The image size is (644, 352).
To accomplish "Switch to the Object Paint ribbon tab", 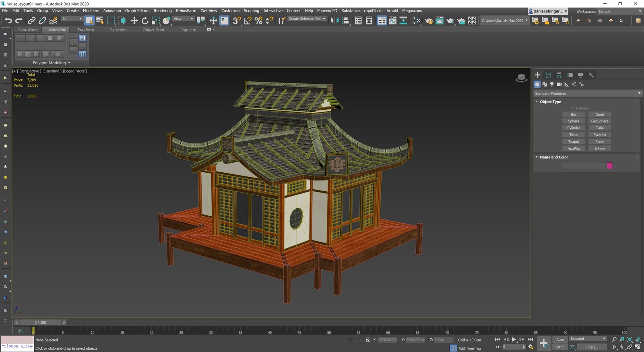I will tap(153, 30).
